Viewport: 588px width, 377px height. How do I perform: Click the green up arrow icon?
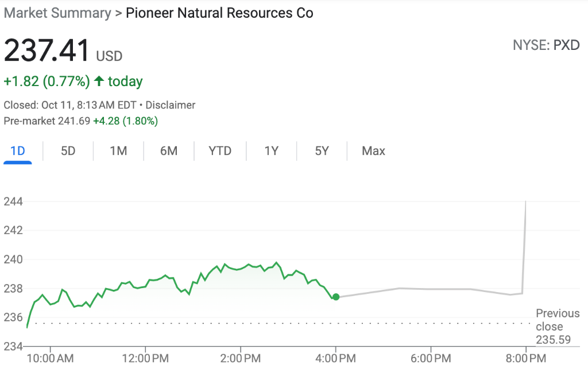click(x=99, y=81)
